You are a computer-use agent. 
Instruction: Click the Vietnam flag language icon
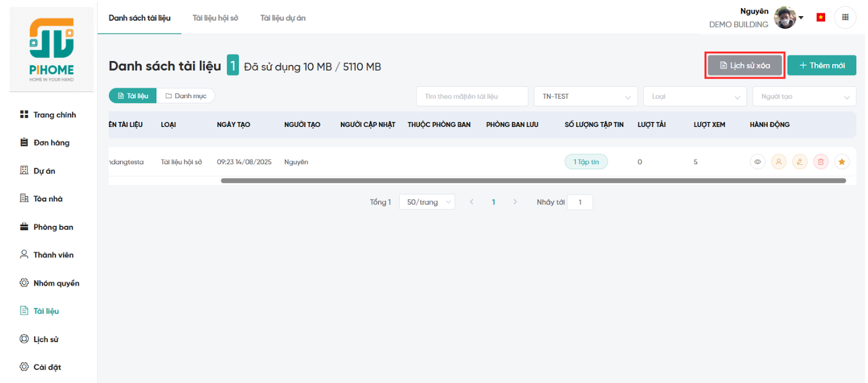[821, 17]
